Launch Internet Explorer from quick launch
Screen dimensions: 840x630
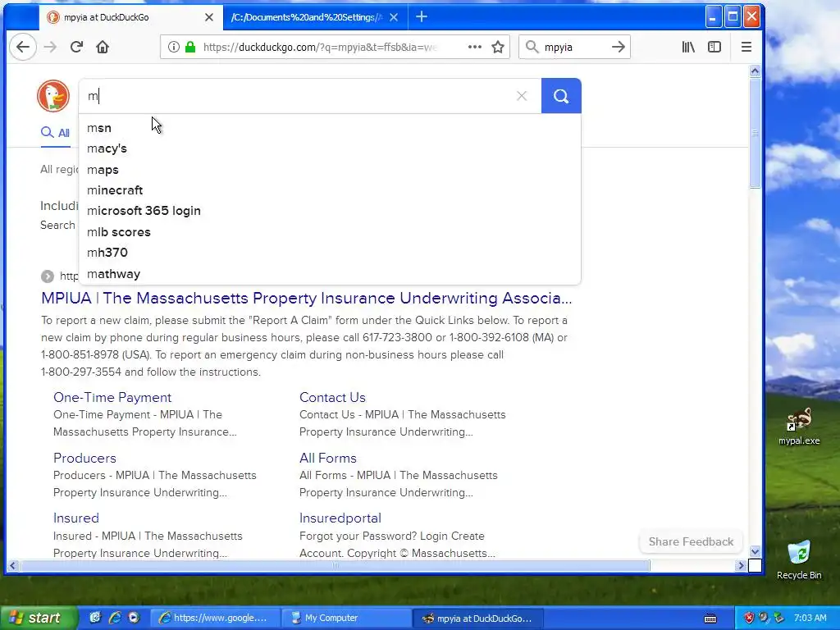point(114,618)
